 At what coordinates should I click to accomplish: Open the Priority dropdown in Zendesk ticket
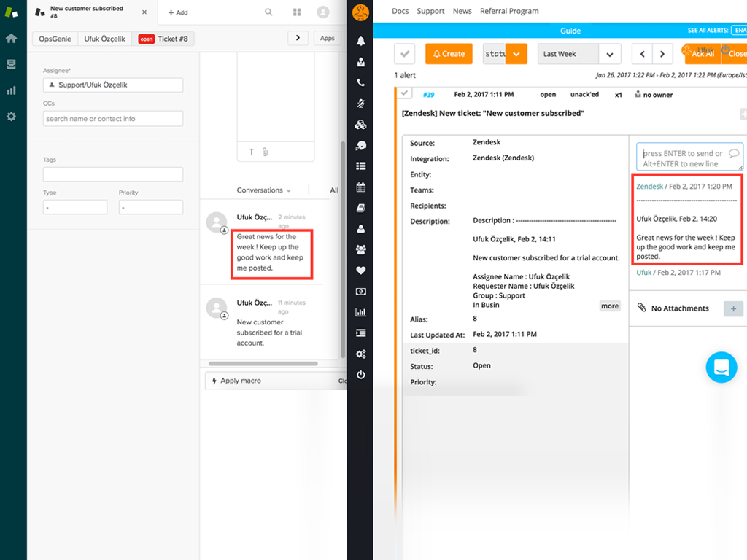pos(150,208)
